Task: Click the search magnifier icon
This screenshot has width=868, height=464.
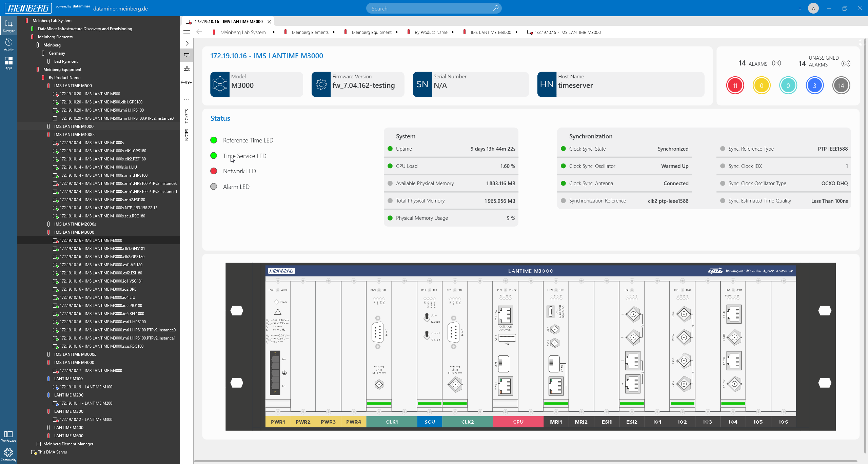Action: [495, 8]
